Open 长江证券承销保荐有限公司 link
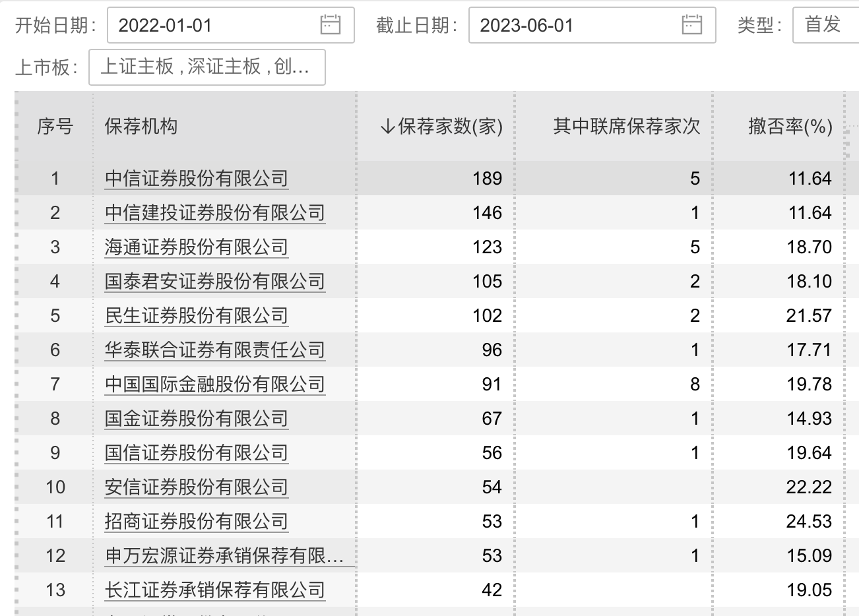The height and width of the screenshot is (616, 859). pos(215,590)
